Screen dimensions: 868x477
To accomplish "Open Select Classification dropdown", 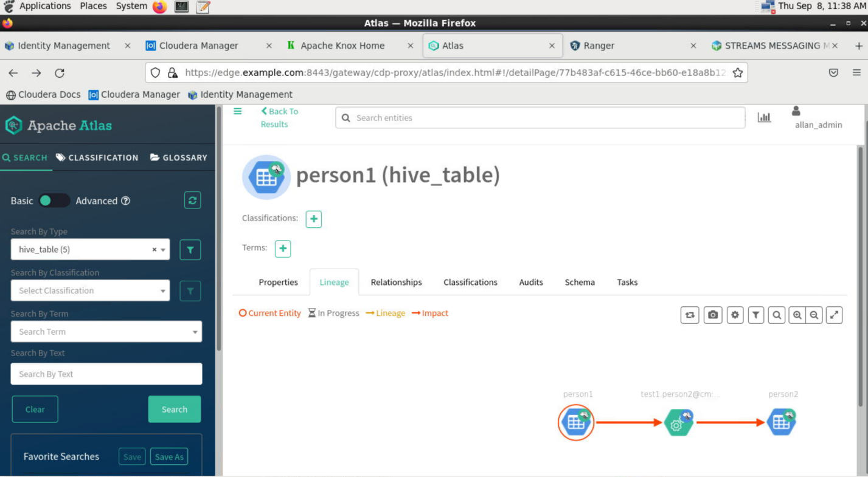I will click(90, 291).
